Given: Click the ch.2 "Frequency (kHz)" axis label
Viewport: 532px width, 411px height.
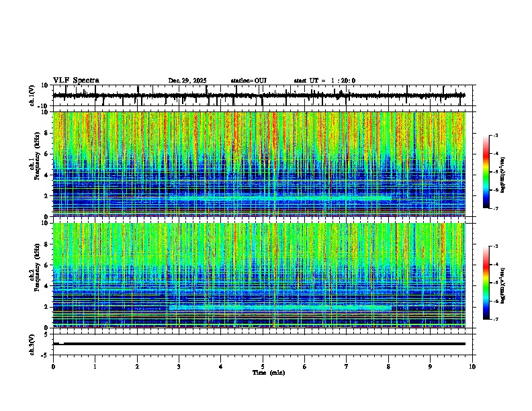Looking at the screenshot, I should coord(37,267).
